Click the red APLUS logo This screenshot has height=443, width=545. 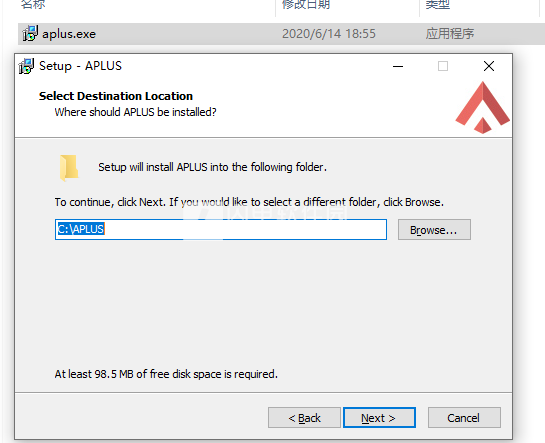pyautogui.click(x=482, y=107)
